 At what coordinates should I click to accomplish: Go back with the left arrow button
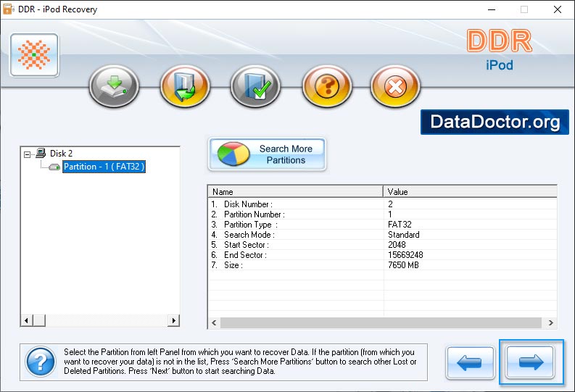click(x=470, y=363)
